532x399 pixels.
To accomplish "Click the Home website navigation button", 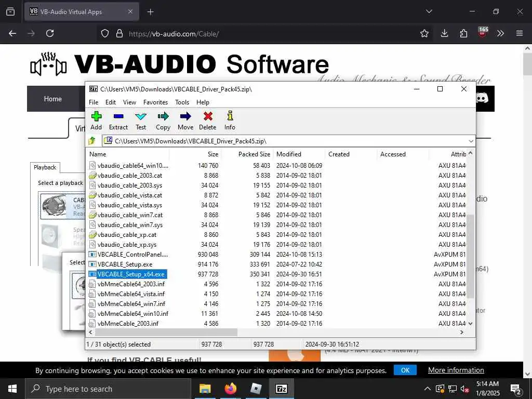I will (x=52, y=99).
